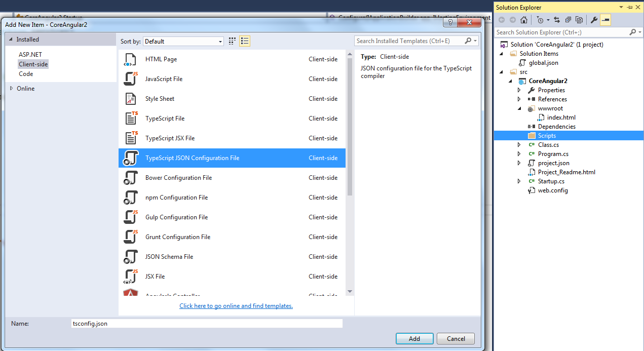Expand the Online templates section
644x351 pixels.
coord(22,88)
